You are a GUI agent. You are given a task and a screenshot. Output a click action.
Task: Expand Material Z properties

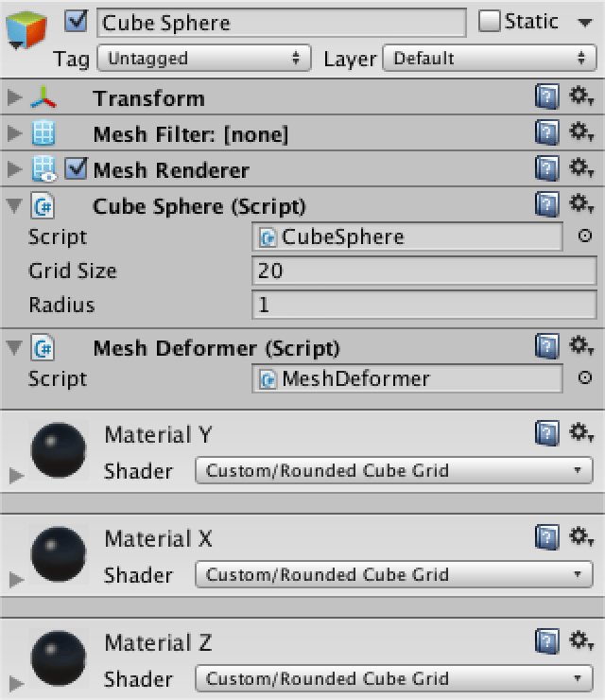pyautogui.click(x=16, y=683)
